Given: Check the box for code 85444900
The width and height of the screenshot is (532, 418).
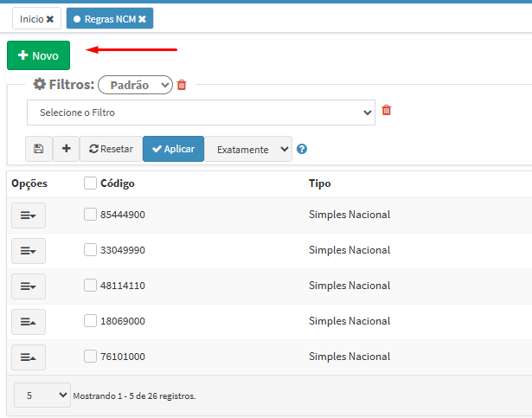Looking at the screenshot, I should click(x=90, y=215).
